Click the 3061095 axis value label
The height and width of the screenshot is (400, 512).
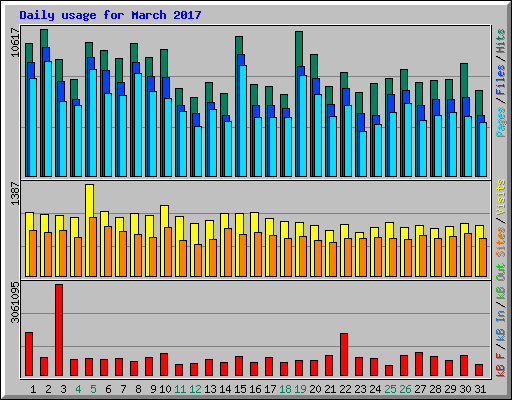pyautogui.click(x=15, y=302)
